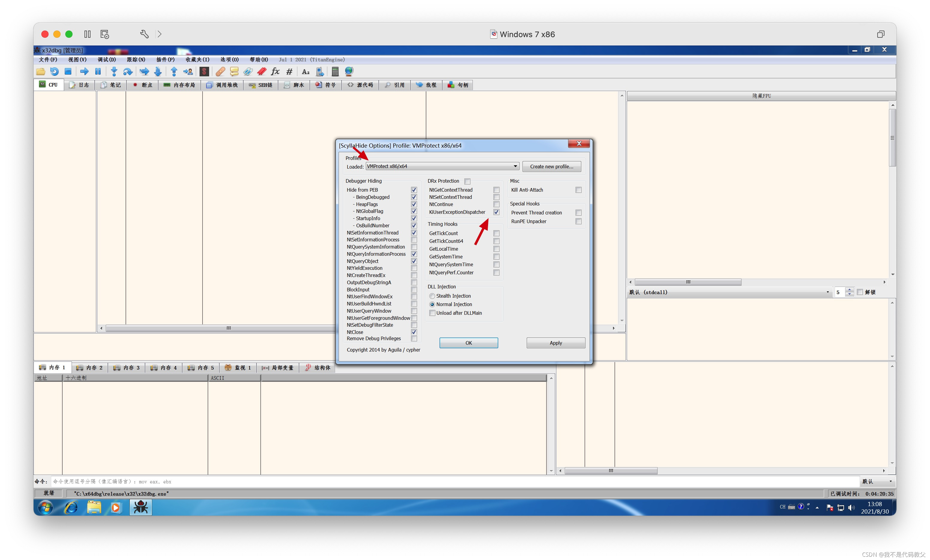This screenshot has width=930, height=560.
Task: Click the functions fx toolbar icon
Action: [x=276, y=71]
